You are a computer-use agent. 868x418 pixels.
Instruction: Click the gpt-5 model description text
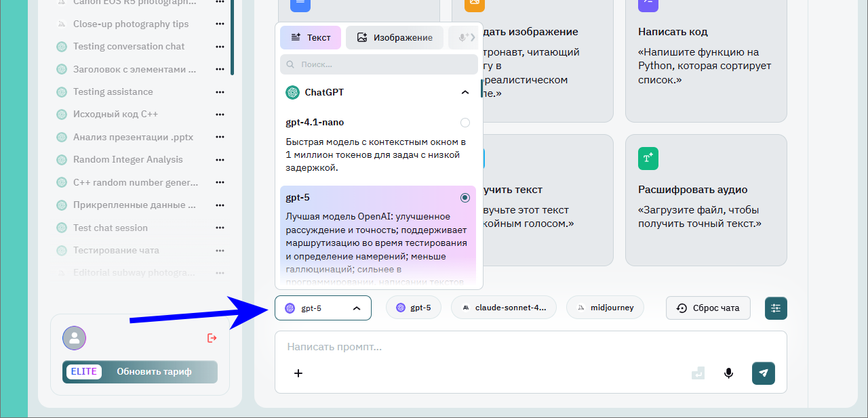tap(377, 249)
